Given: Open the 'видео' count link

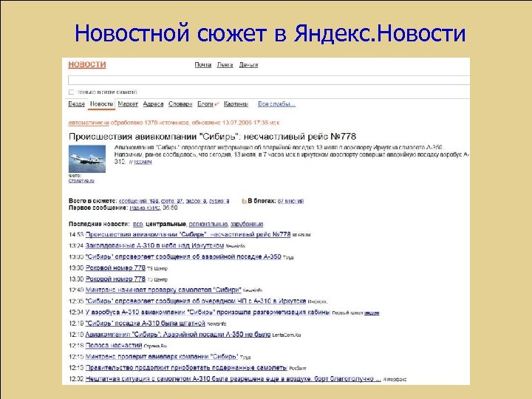Looking at the screenshot, I should 196,201.
